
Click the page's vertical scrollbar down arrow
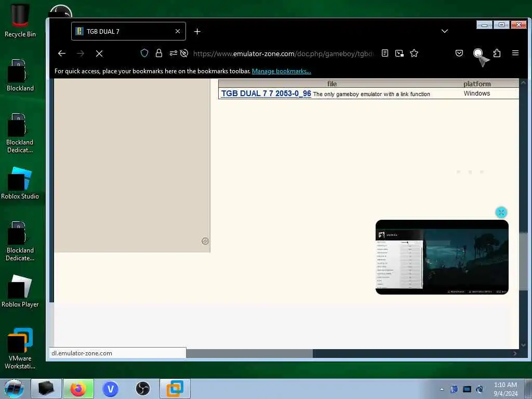(523, 345)
